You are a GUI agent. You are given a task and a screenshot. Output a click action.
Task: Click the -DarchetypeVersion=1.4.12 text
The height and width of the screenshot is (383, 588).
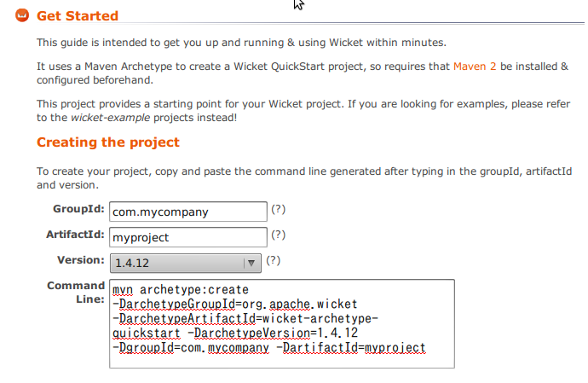273,333
